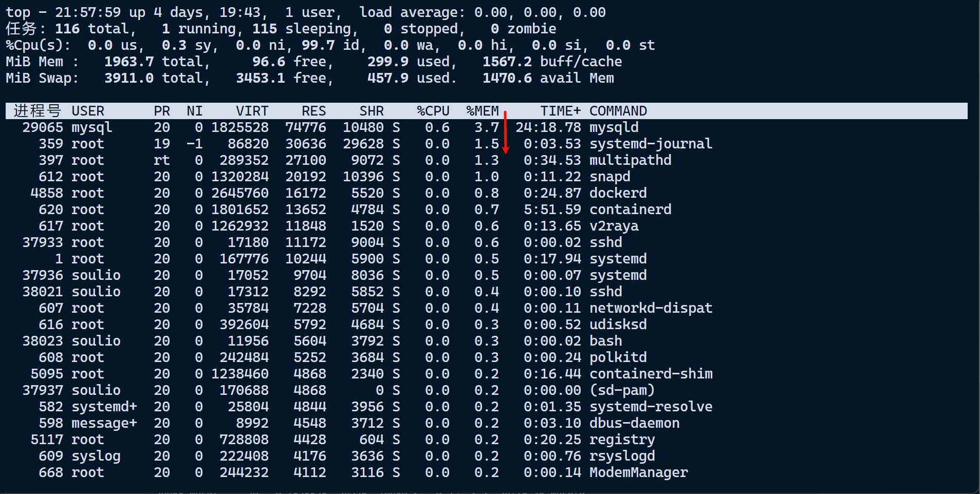Click the USER column header
The image size is (980, 494).
click(87, 111)
